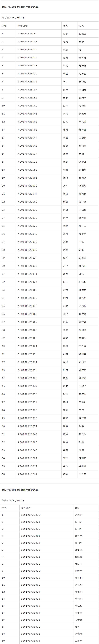Screen dimensions: 99x644
Task: Select exam number A20190726009
Action: pos(27,442)
